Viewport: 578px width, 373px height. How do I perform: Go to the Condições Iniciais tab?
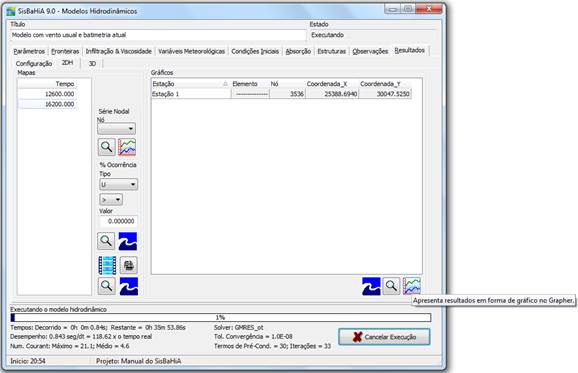tap(255, 51)
